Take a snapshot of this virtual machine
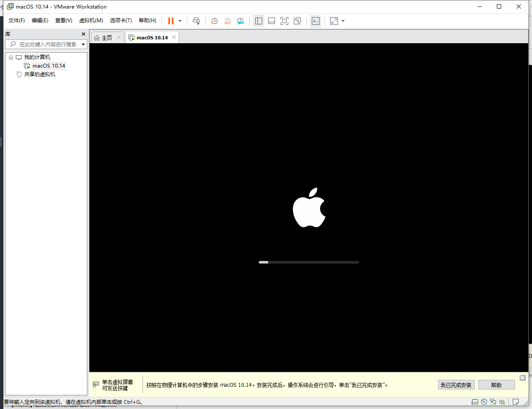The width and height of the screenshot is (532, 409). click(214, 21)
